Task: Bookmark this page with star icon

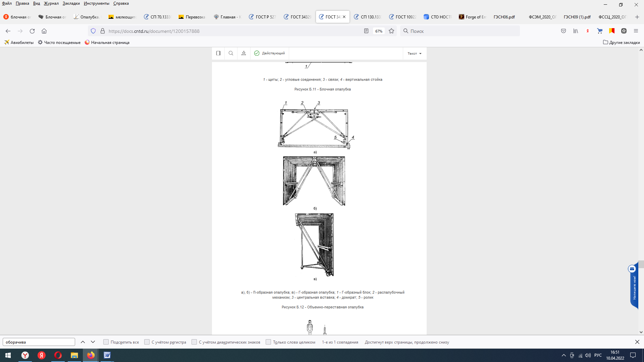Action: 391,31
